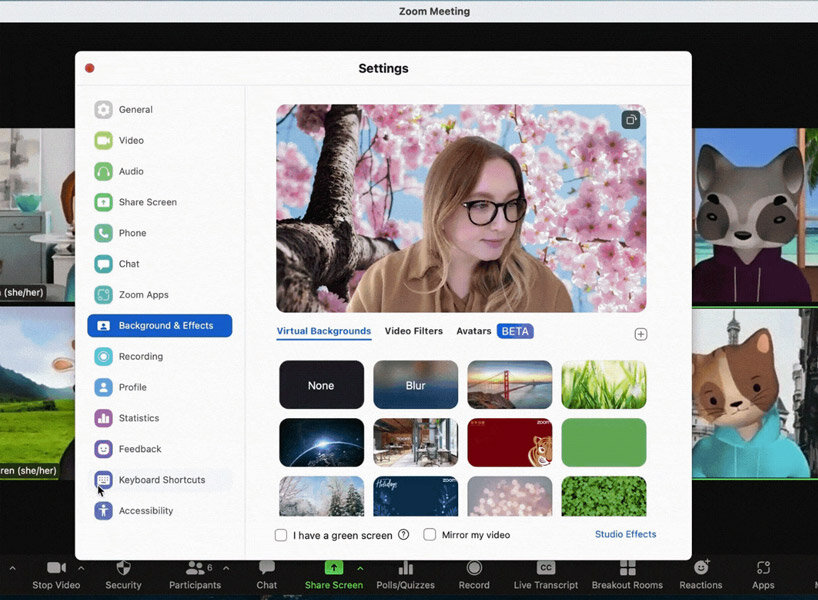Viewport: 818px width, 600px height.
Task: Expand the Share Screen options arrow
Action: (360, 568)
